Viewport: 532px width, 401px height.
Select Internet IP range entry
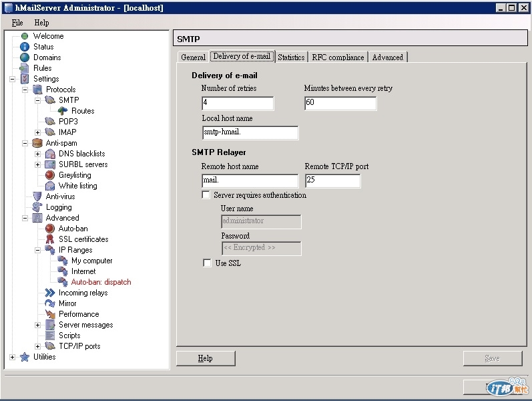83,271
